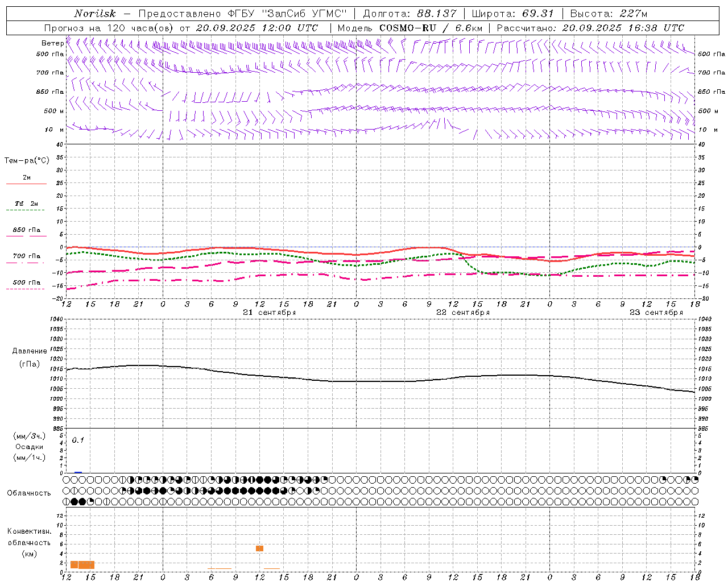Click the "500 гПа" entry in temperature legend
Screen dimensions: 728x582
coord(27,282)
